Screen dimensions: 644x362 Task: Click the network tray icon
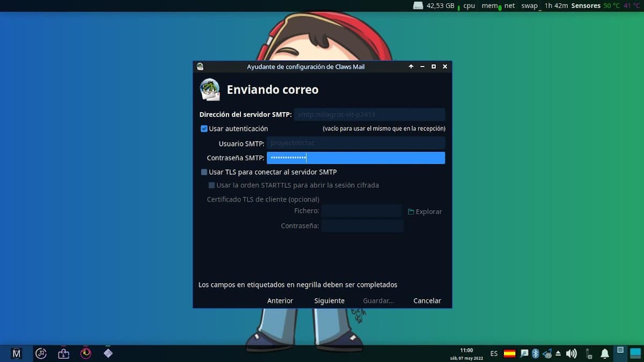547,353
